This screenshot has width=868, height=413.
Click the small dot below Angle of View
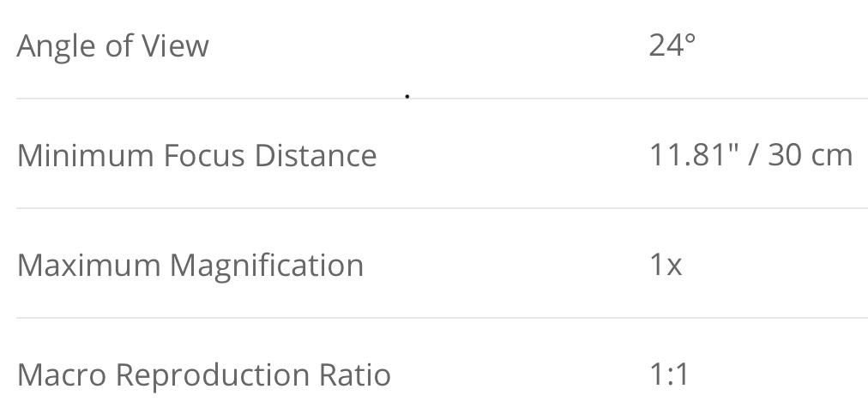pos(407,97)
